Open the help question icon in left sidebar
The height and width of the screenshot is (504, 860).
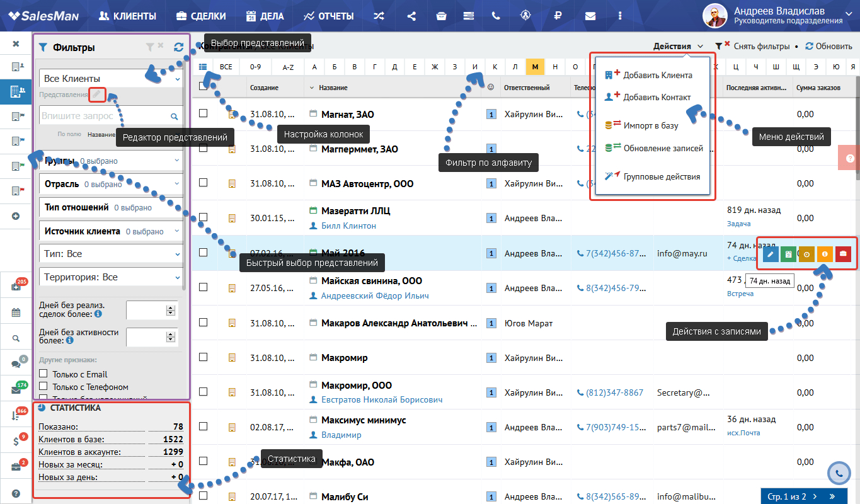16,493
